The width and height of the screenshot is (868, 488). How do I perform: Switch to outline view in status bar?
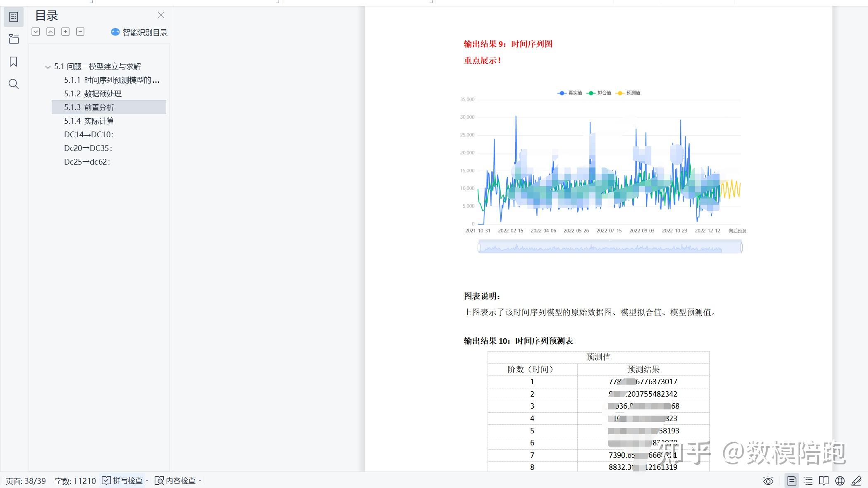pos(808,481)
